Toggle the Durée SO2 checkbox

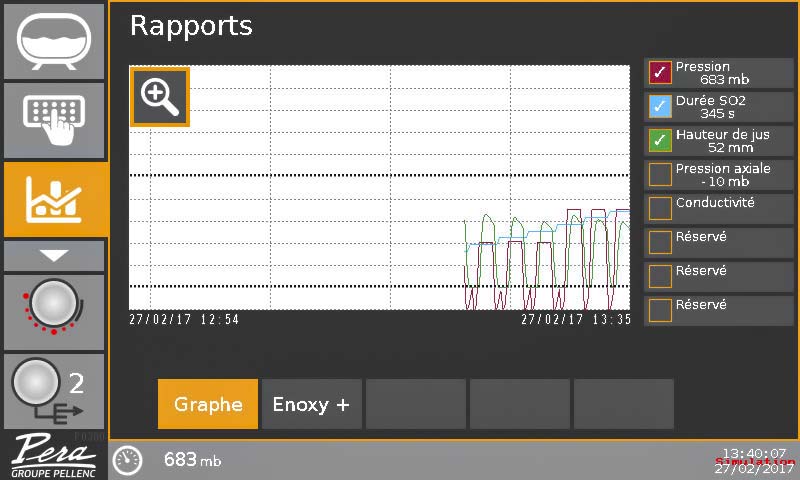point(660,106)
